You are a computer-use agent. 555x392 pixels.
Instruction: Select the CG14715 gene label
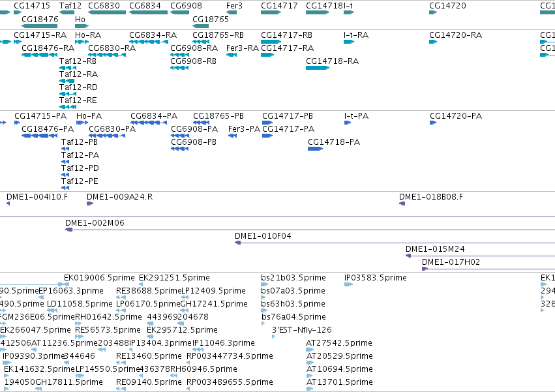point(32,6)
